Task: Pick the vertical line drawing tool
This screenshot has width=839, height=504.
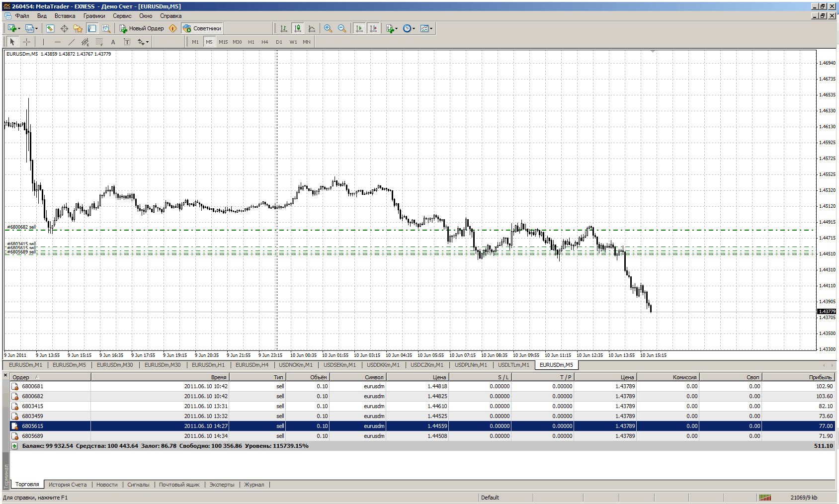Action: (43, 42)
